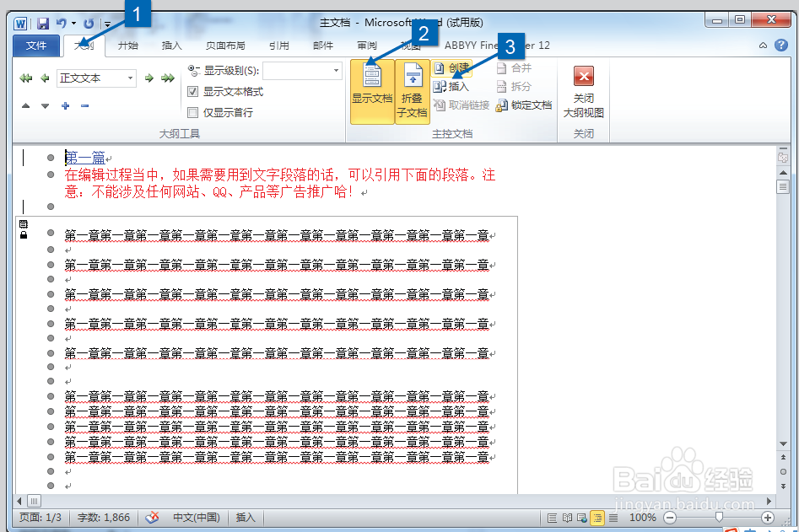Viewport: 799px width, 532px height.
Task: Click the Promote single left arrow
Action: point(45,78)
